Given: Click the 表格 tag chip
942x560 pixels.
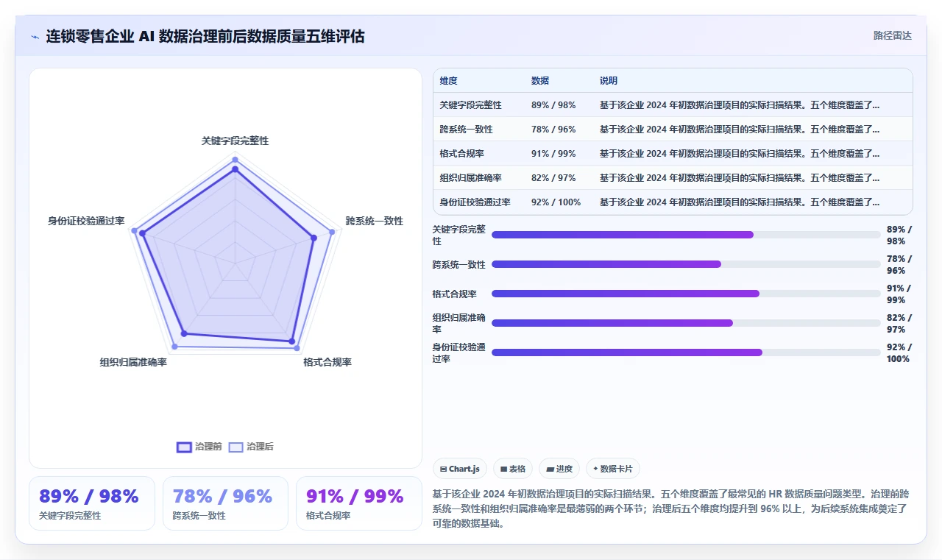Looking at the screenshot, I should tap(513, 469).
